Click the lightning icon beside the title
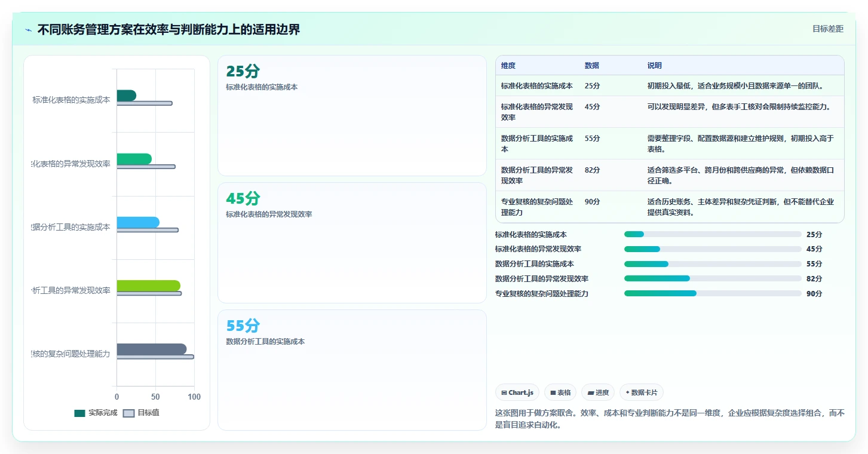 click(x=28, y=30)
